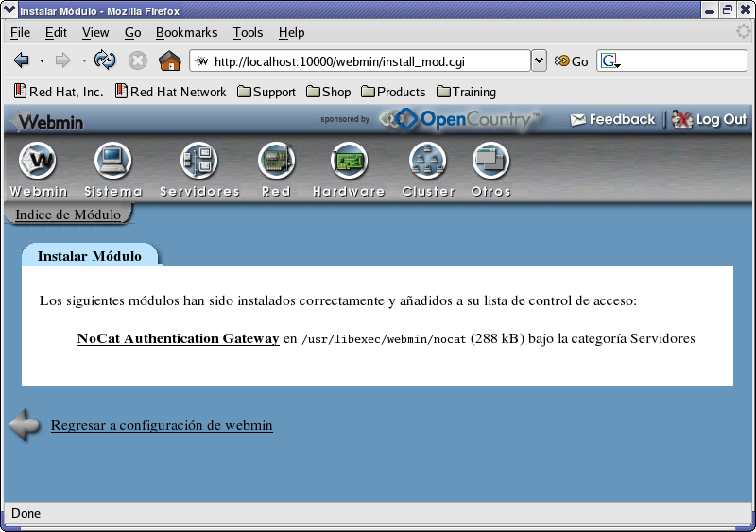Open the window menu in title bar
Viewport: 756px width, 532px height.
(x=9, y=9)
